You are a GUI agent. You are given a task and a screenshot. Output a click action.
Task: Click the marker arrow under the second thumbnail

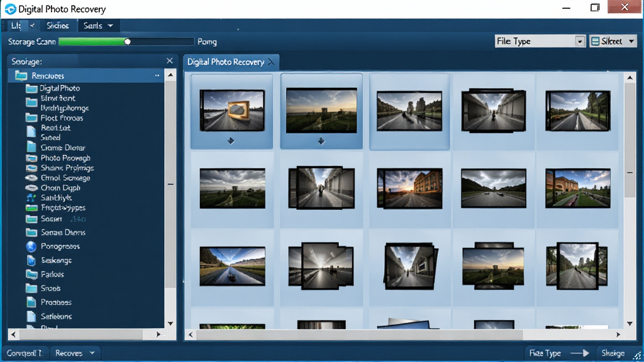tap(321, 141)
